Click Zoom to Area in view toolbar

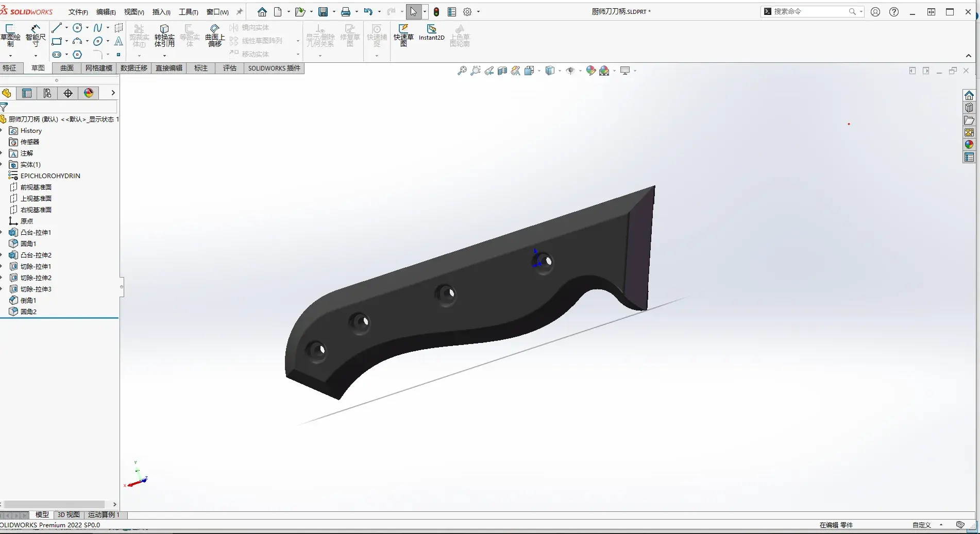[x=476, y=71]
